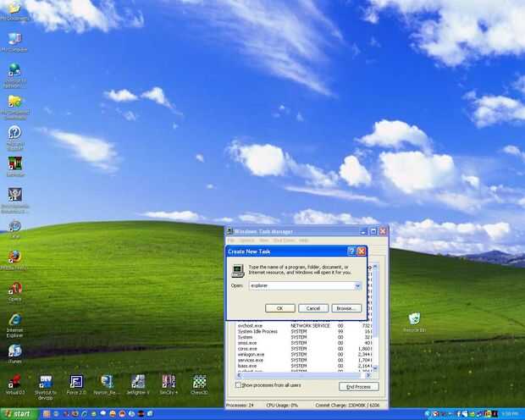Click the process list horizontal scrollbar left arrow
The image size is (525, 420).
click(240, 375)
